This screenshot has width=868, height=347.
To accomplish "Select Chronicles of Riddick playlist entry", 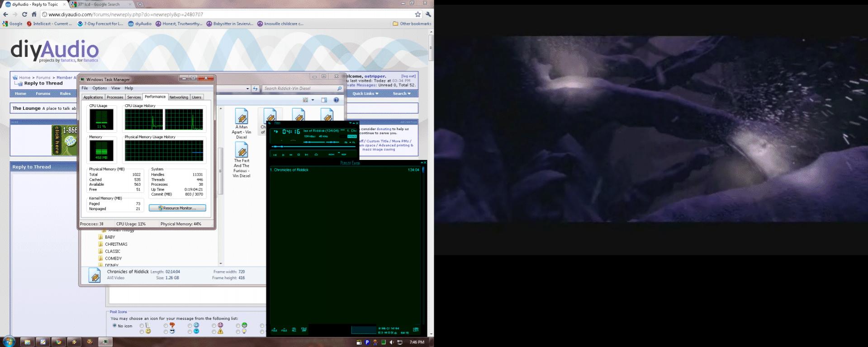I will click(345, 170).
